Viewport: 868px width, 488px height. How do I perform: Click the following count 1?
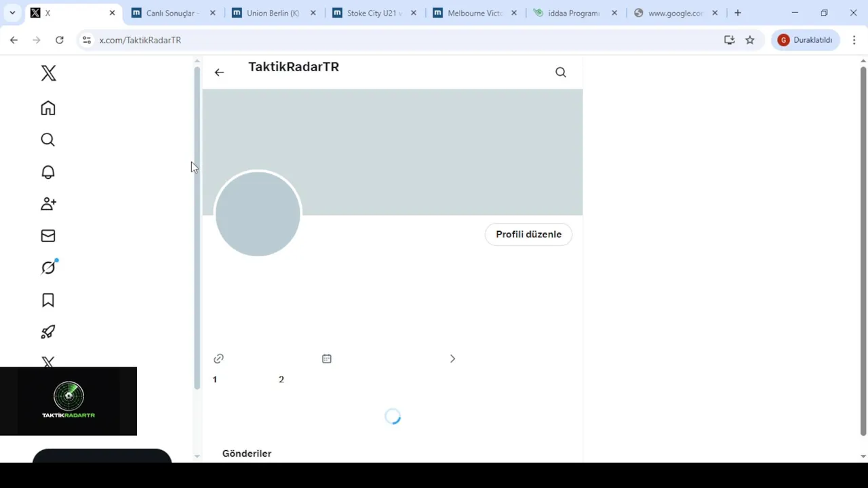214,380
